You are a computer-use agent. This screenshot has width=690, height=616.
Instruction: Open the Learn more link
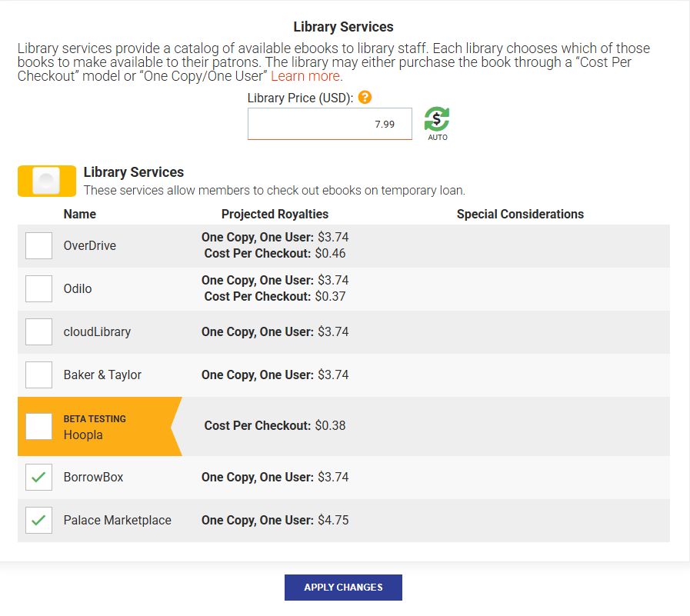point(305,76)
